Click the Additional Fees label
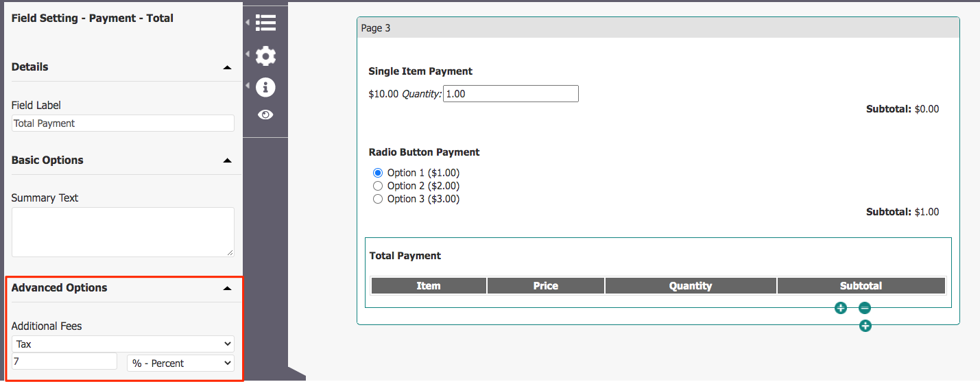The height and width of the screenshot is (382, 980). (x=47, y=326)
